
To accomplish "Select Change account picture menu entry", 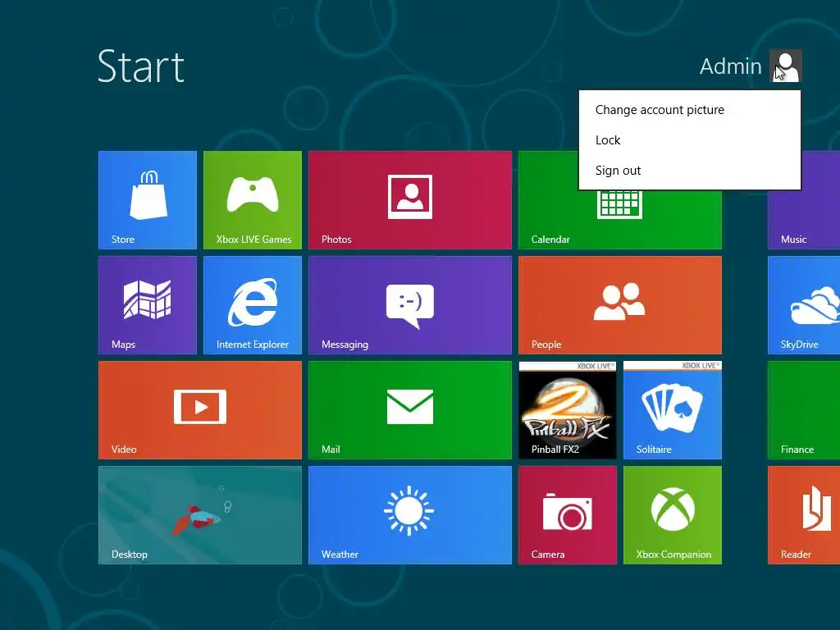I will point(689,110).
